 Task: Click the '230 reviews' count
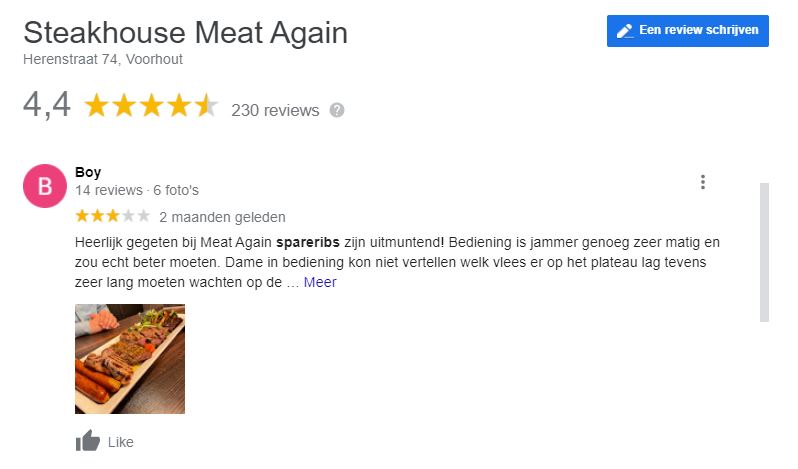coord(275,110)
